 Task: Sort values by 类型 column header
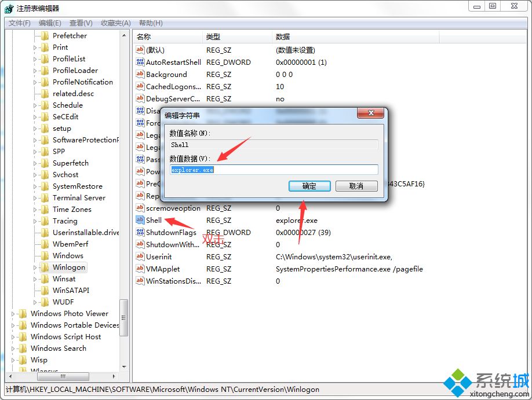(x=238, y=36)
